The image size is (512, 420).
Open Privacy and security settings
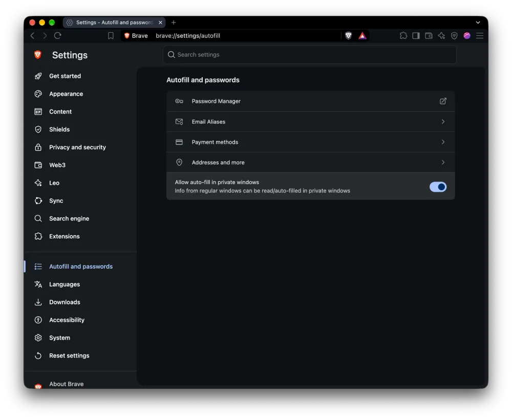(x=77, y=147)
